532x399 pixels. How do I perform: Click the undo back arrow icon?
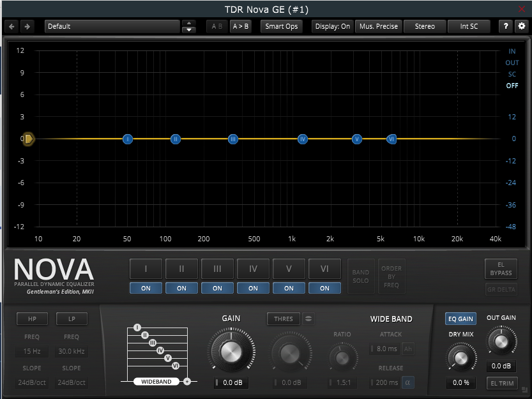[11, 26]
